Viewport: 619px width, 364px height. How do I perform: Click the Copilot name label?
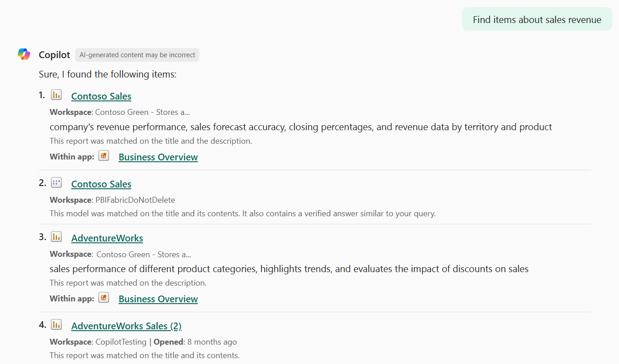pyautogui.click(x=55, y=55)
